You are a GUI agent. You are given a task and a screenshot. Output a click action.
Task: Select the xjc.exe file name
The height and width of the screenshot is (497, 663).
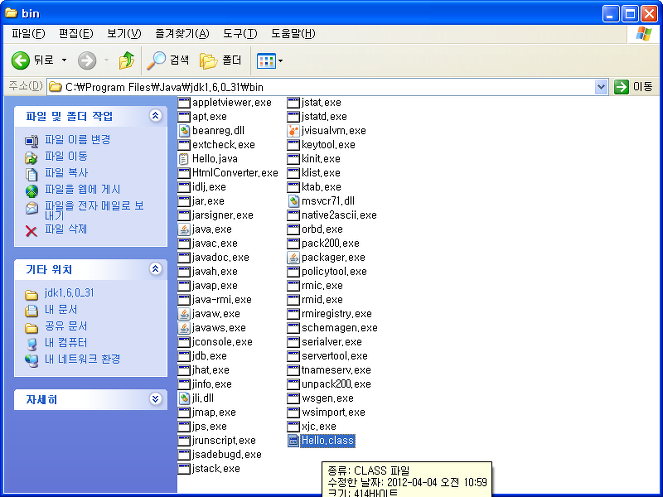(319, 426)
